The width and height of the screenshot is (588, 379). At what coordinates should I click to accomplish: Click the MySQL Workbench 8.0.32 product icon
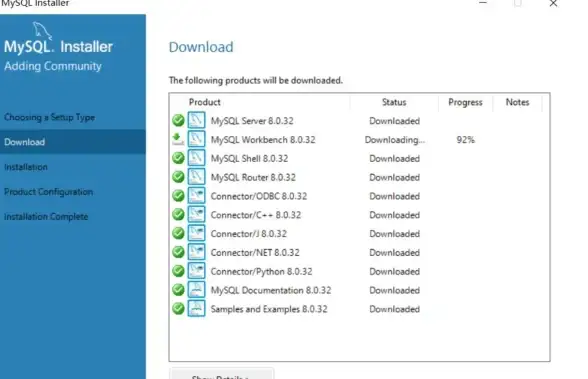tap(196, 139)
